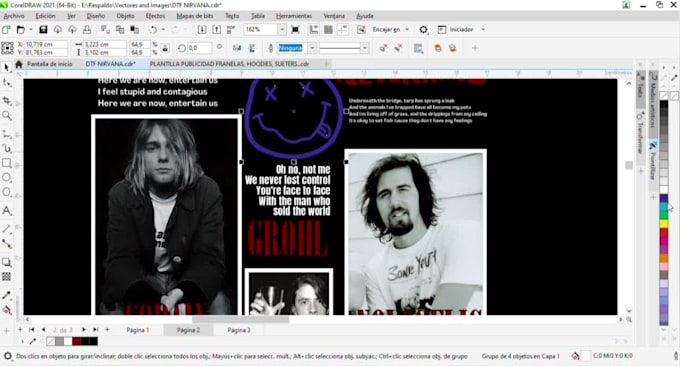680x366 pixels.
Task: Toggle the lock ratio padlock
Action: click(x=165, y=48)
